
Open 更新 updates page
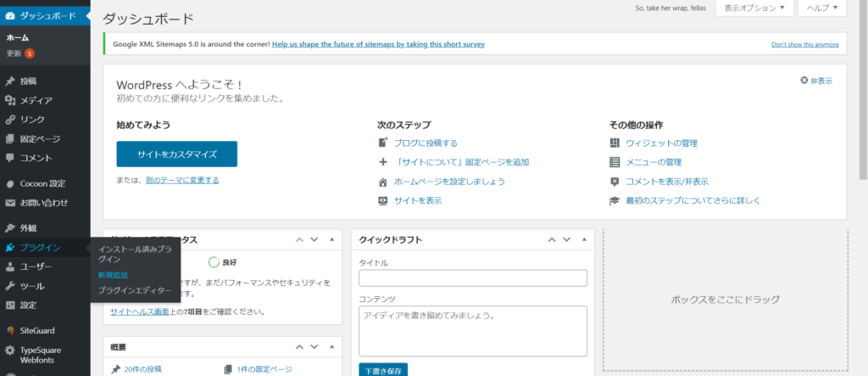tap(14, 53)
